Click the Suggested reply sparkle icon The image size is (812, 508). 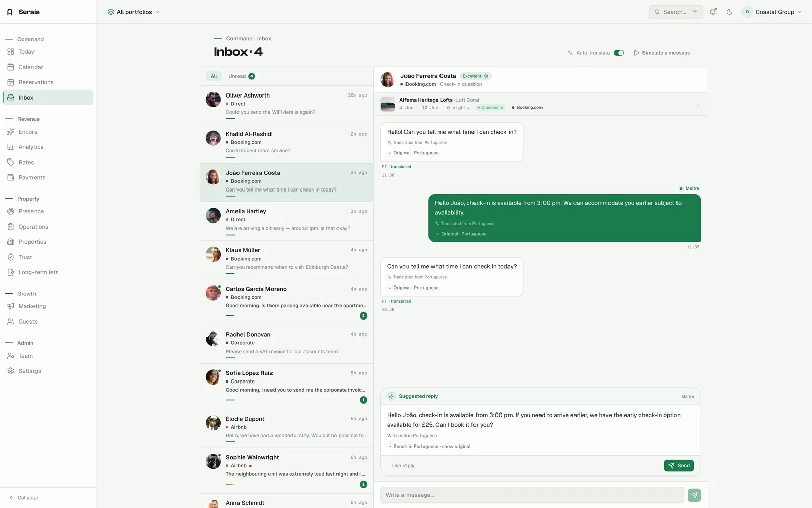391,396
